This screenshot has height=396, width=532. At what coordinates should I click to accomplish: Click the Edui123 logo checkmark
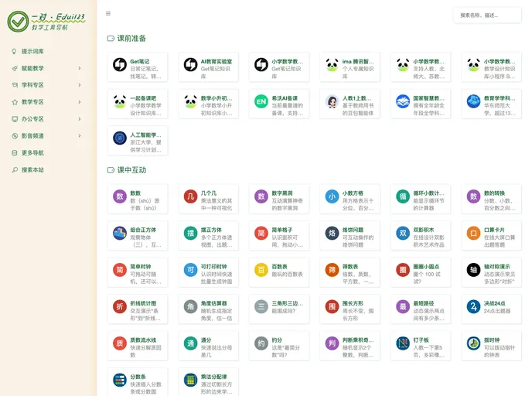point(18,22)
